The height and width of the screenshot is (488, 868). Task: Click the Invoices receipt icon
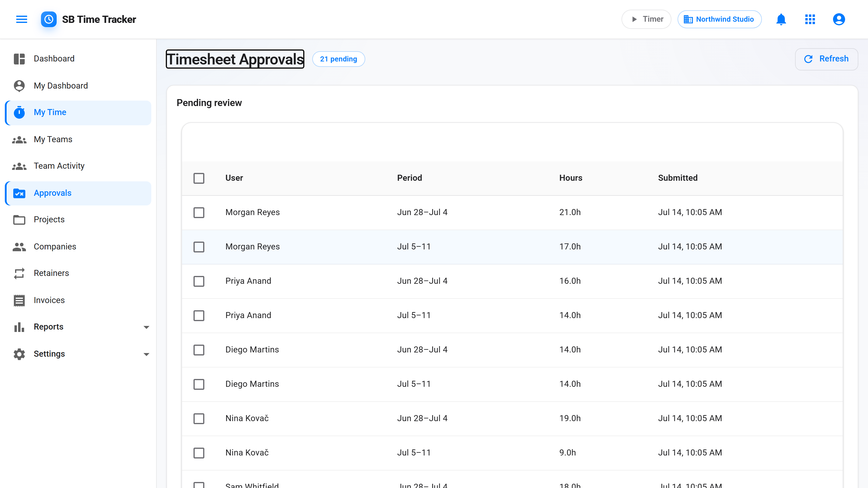[19, 300]
